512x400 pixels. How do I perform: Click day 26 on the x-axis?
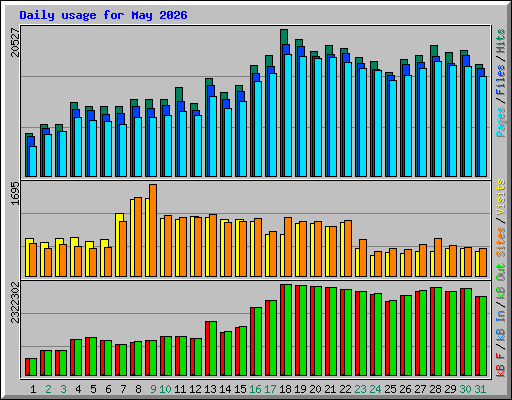point(405,389)
